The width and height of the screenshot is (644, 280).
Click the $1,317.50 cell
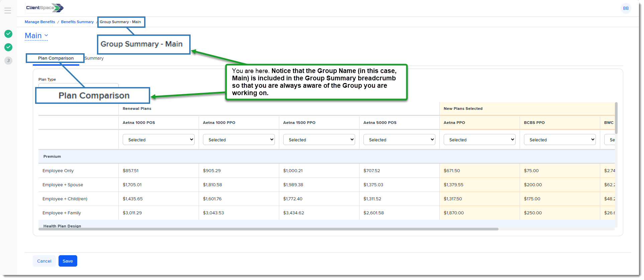[479, 199]
